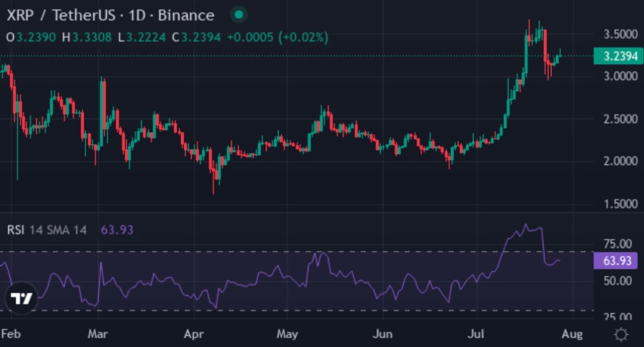Viewport: 644px width, 347px height.
Task: Click the change value +0.0005 (+0.02%)
Action: point(277,37)
